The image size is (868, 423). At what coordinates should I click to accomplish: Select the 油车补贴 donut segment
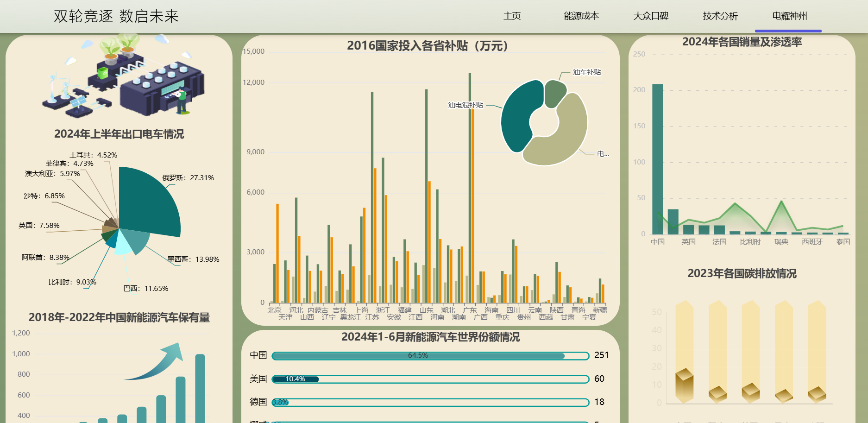tap(554, 93)
